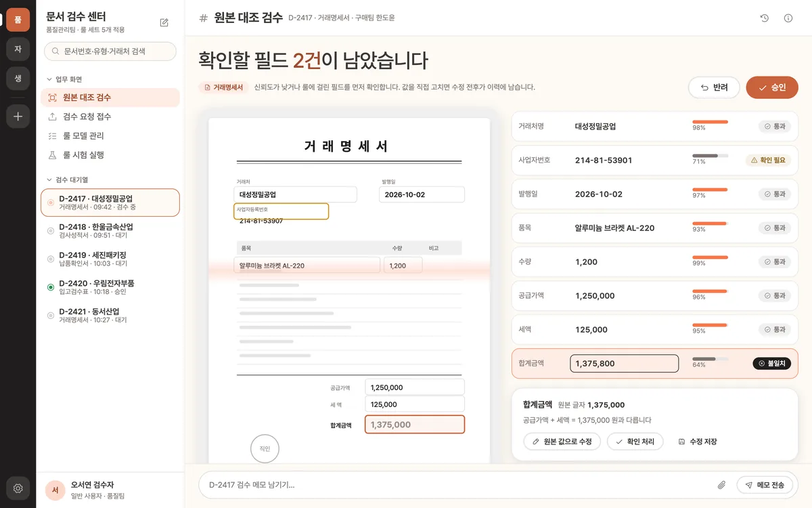Click 통과 badge on 세액 row

775,330
